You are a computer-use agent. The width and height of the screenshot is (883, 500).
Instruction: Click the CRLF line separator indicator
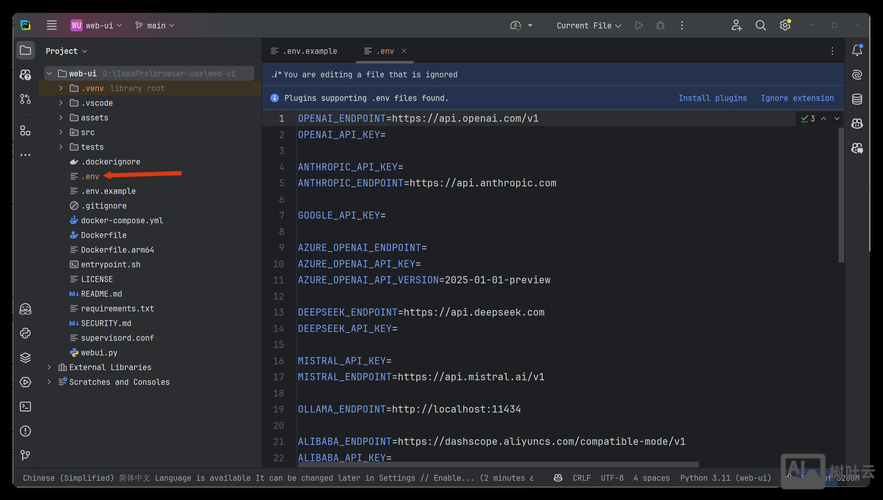(x=581, y=478)
